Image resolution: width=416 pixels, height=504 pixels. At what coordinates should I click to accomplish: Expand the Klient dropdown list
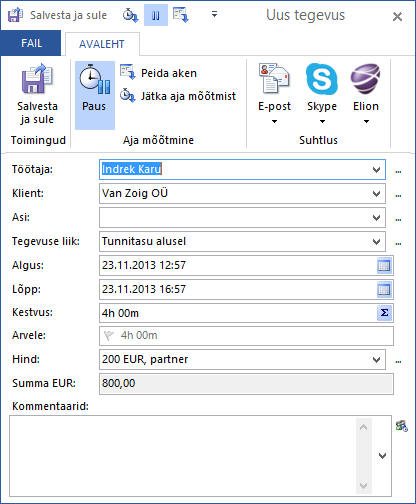click(376, 194)
